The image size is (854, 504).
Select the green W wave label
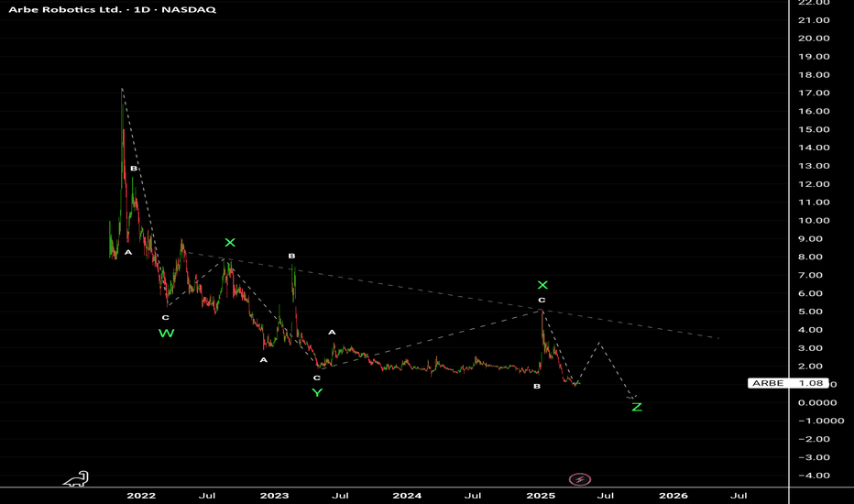167,333
